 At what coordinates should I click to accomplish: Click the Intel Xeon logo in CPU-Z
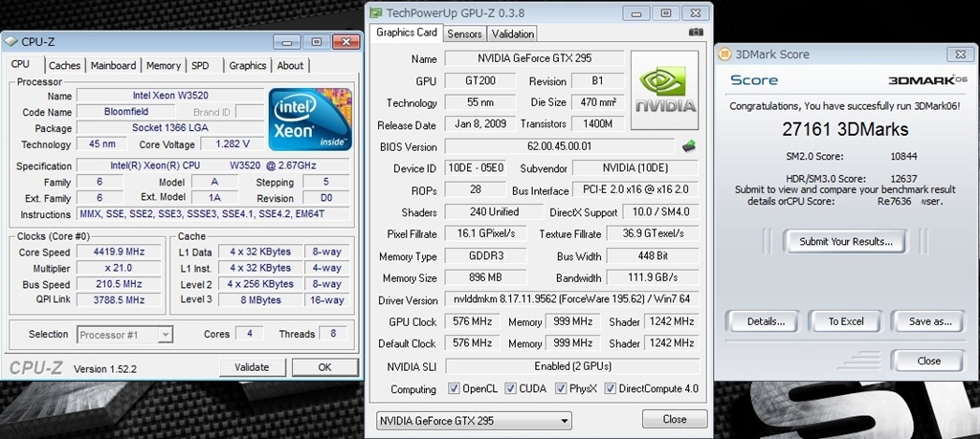point(310,120)
